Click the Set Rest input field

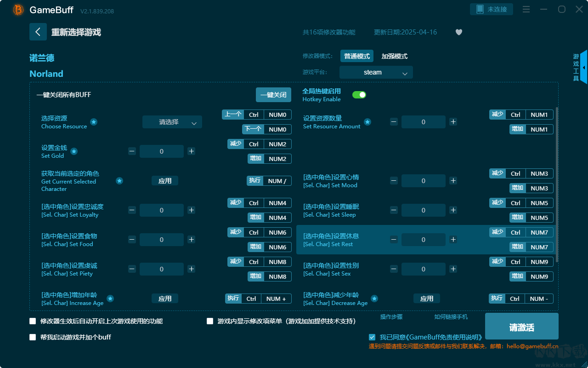424,240
